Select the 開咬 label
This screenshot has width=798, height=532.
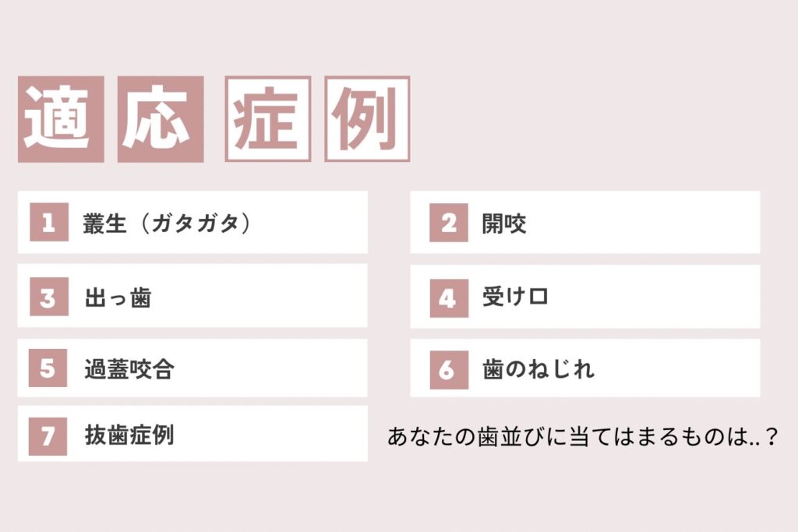point(504,224)
